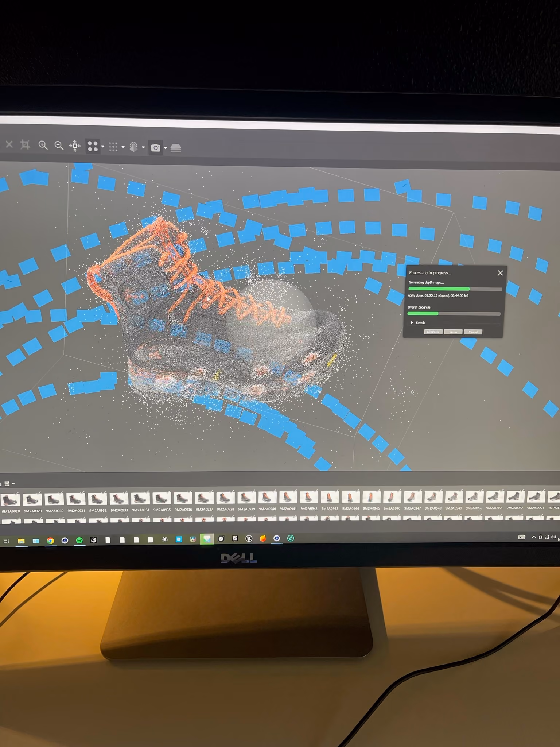The width and height of the screenshot is (560, 747).
Task: Click the Zoom Out magnifier icon
Action: tap(59, 146)
